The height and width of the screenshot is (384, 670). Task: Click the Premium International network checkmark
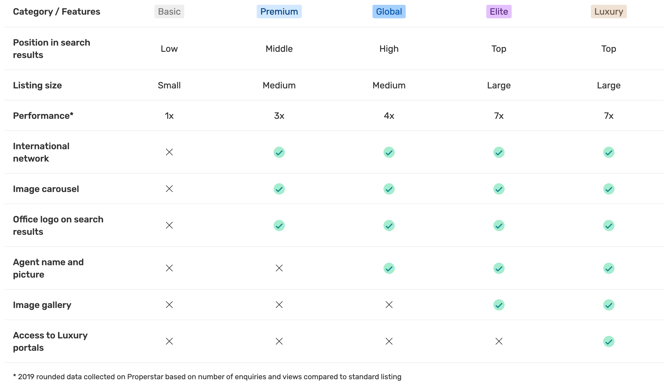(x=279, y=152)
